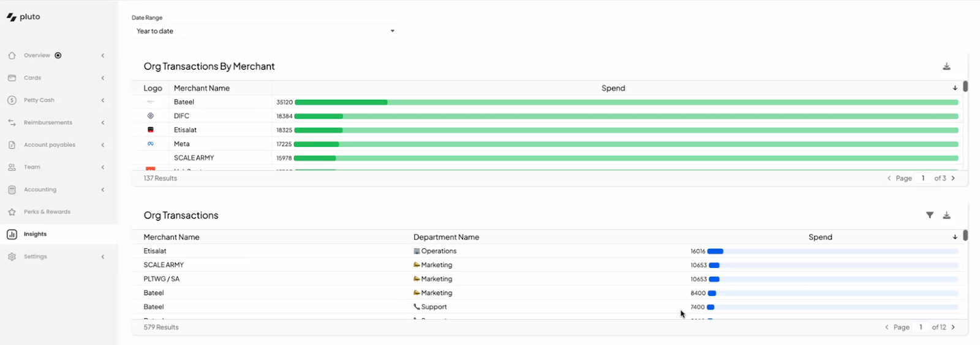This screenshot has height=345, width=980.
Task: Click the Bateel 35120 spend bar
Action: [626, 102]
